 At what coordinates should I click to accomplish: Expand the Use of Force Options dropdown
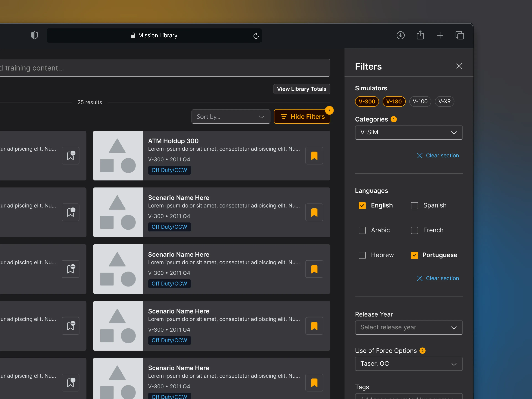[x=409, y=364]
